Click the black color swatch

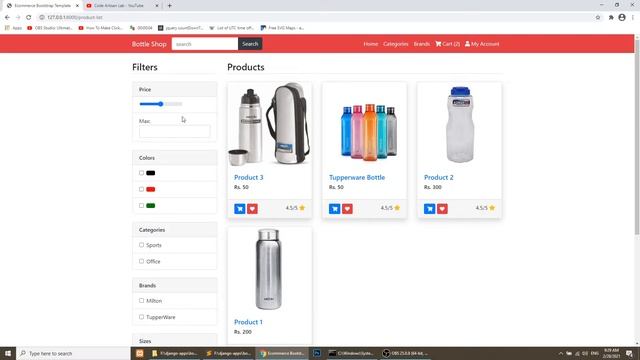pyautogui.click(x=151, y=173)
